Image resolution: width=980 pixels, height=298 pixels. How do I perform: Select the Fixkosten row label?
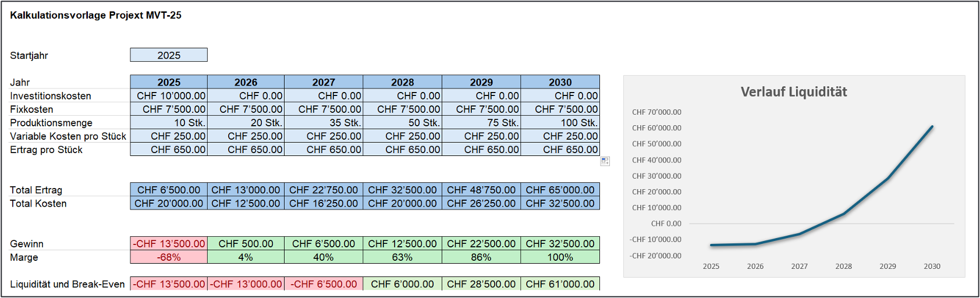(x=31, y=109)
